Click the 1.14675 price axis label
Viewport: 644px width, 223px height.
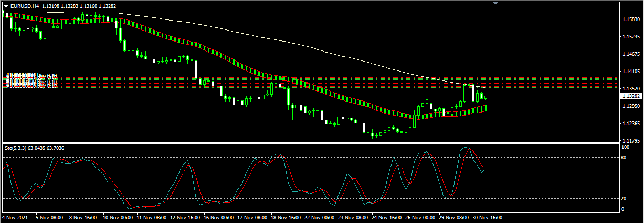point(630,54)
